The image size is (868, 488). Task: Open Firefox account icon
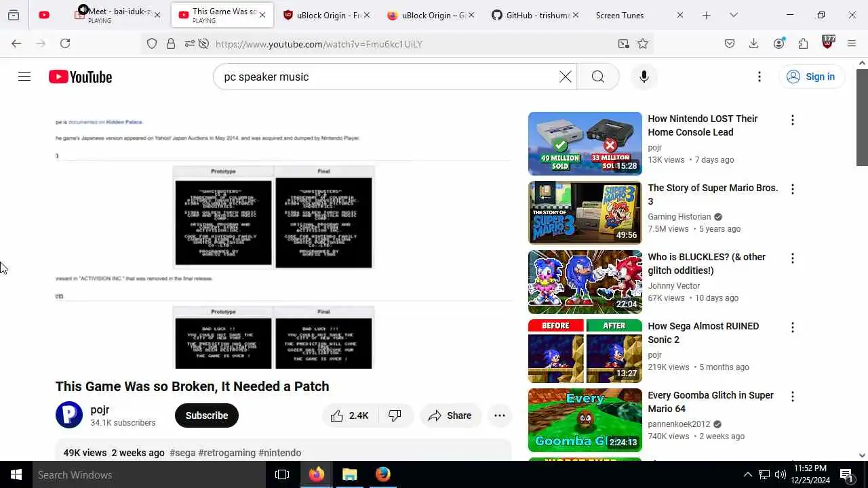[x=779, y=43]
